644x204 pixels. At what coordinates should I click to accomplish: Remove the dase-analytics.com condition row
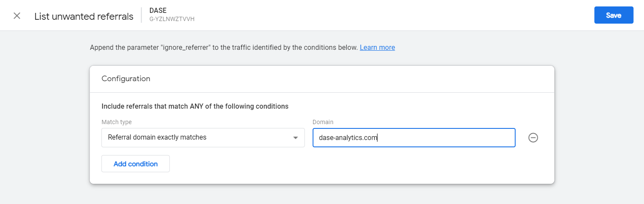click(x=533, y=138)
